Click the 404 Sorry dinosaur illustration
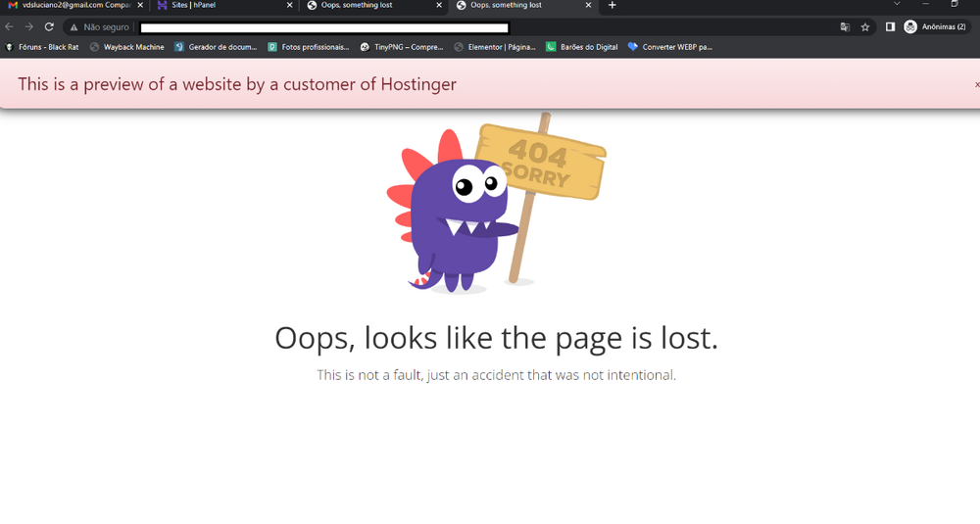 tap(496, 204)
